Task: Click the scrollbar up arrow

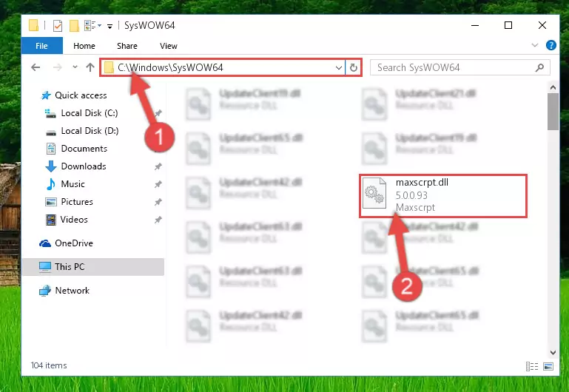Action: (x=553, y=87)
